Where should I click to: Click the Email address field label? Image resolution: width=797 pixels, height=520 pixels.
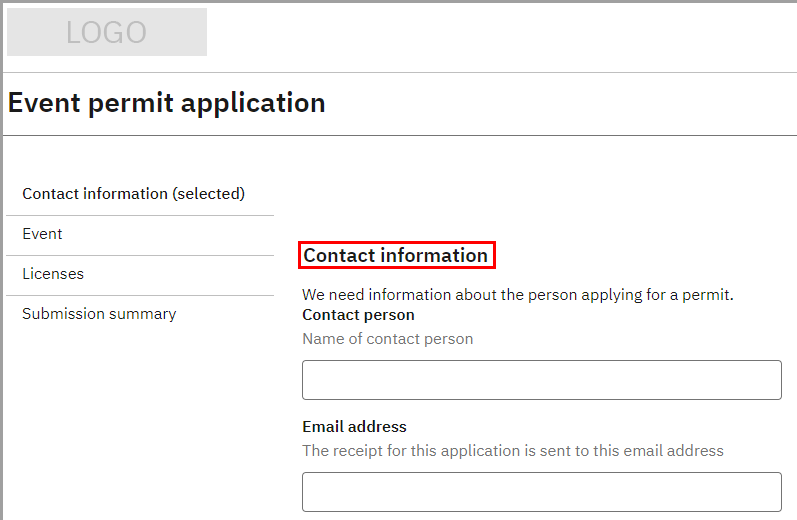click(354, 427)
